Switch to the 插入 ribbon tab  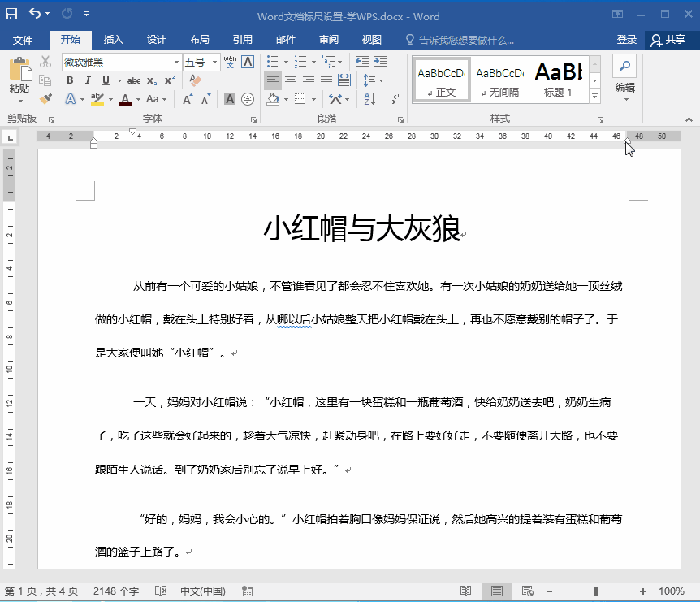coord(113,39)
